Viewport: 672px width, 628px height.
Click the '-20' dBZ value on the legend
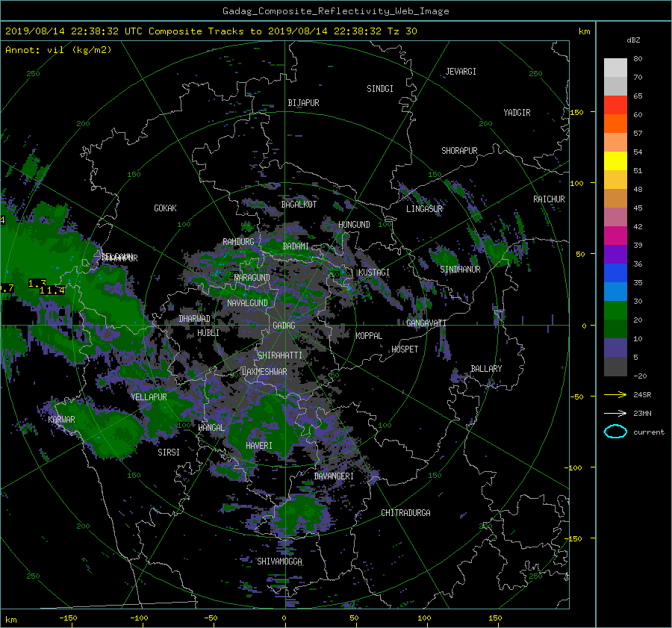(x=640, y=376)
